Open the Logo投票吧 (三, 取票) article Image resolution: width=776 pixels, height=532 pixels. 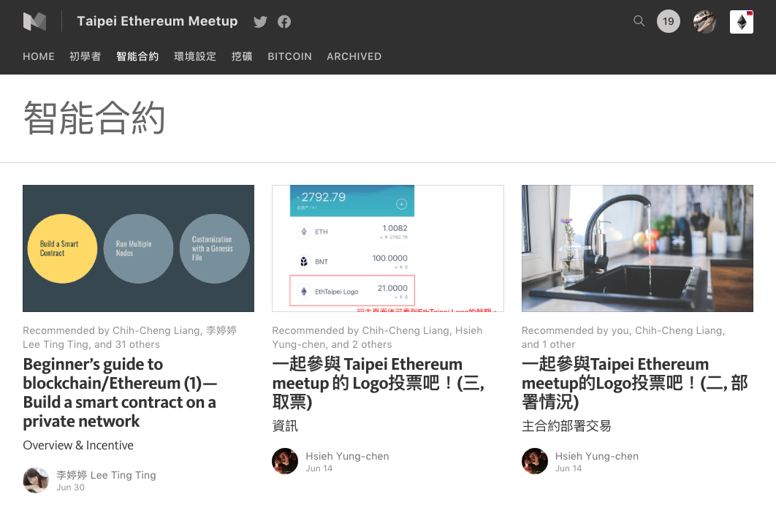378,383
